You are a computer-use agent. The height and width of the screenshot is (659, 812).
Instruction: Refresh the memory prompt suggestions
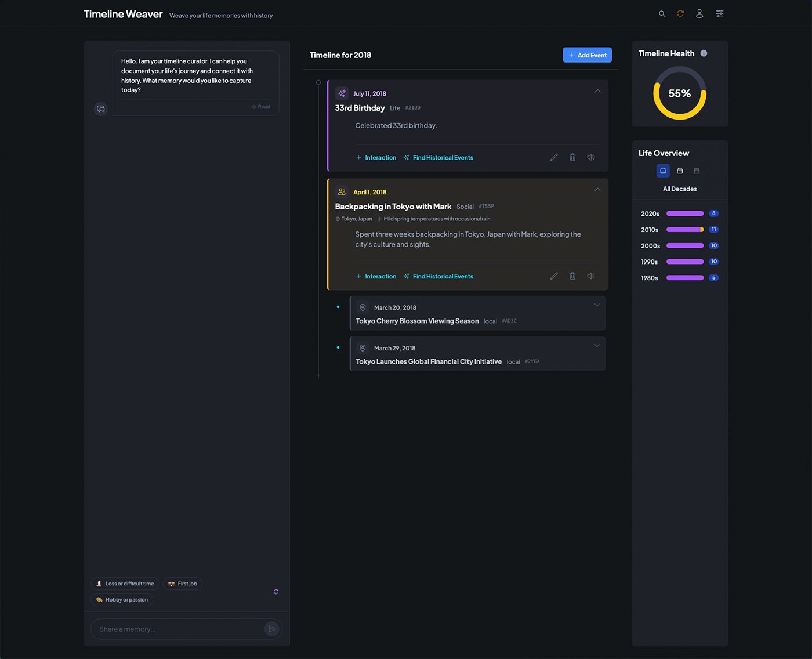click(x=276, y=592)
